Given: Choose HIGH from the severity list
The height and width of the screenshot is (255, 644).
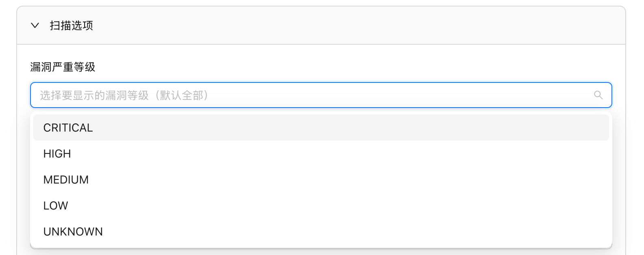Looking at the screenshot, I should pos(321,153).
